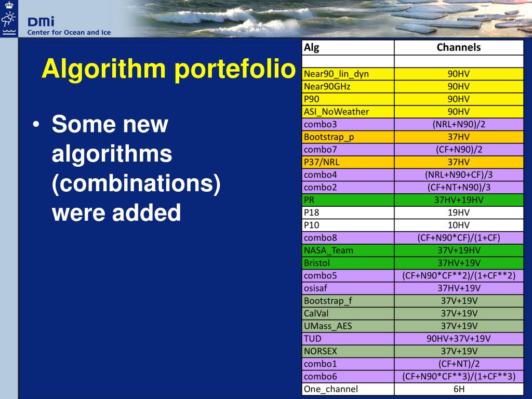Select the "(CF+N90*CF)/(1+CF)" cell

[459, 238]
